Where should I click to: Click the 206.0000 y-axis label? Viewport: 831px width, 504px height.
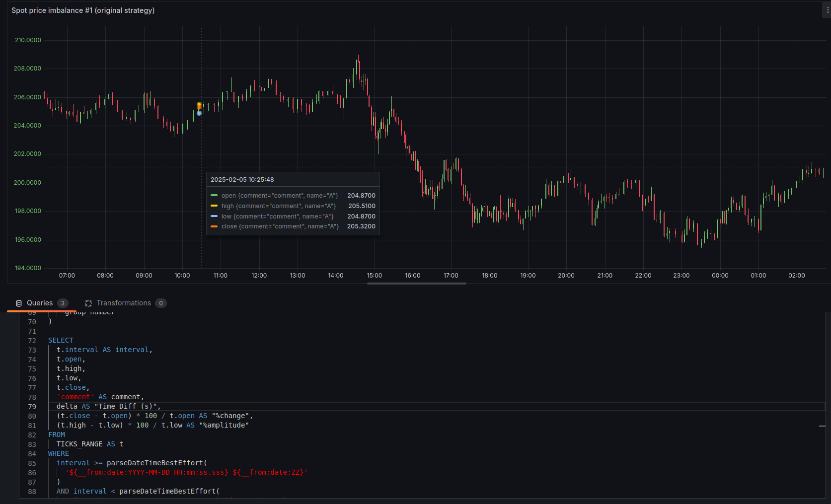(28, 97)
